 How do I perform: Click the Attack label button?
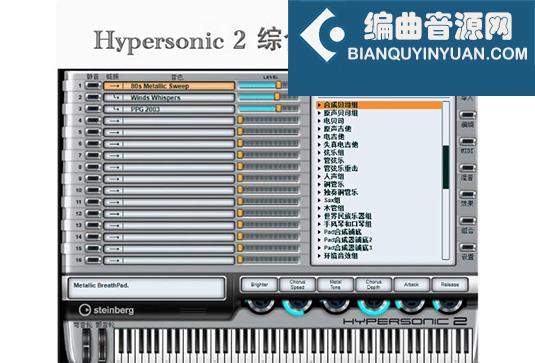point(411,285)
